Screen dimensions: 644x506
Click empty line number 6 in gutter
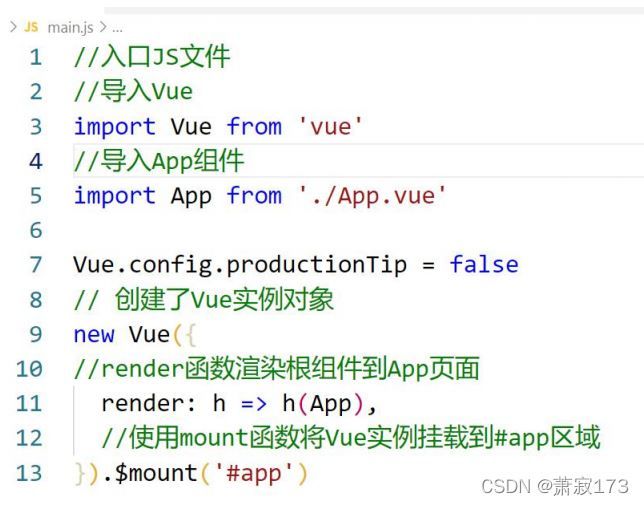tap(36, 231)
